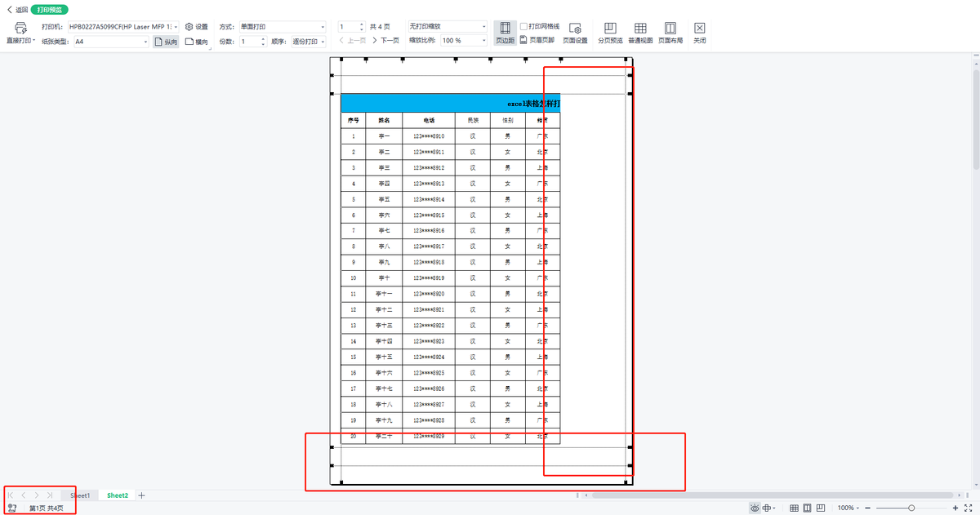Open the 无打印缩放 scaling dropdown

(x=448, y=27)
